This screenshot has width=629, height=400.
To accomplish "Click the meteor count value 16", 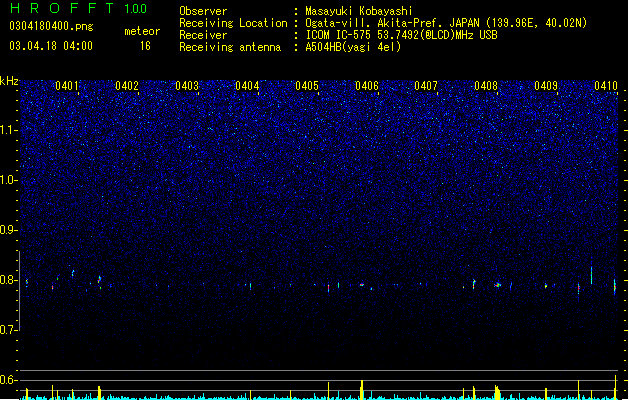I will pos(145,46).
